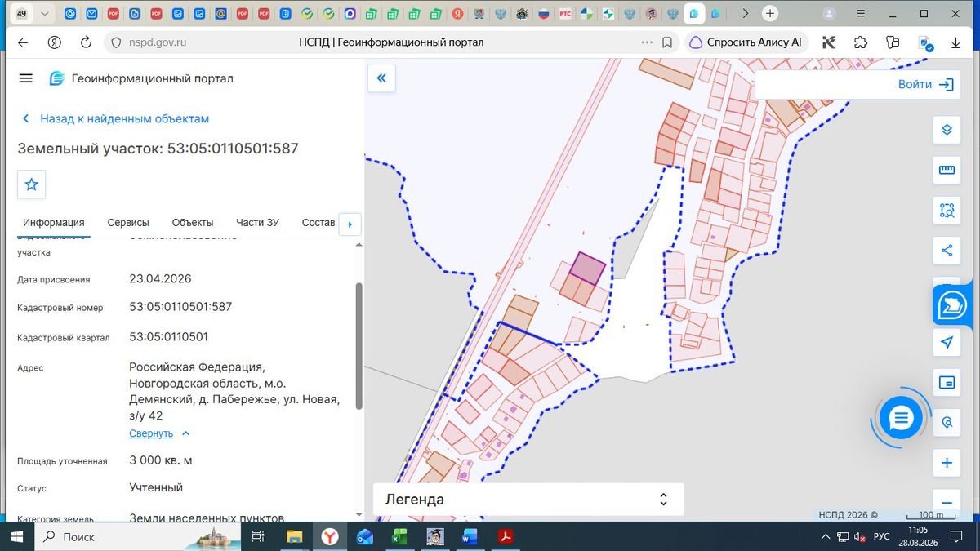Switch to the Сервисы tab
This screenshot has width=980, height=551.
coord(128,223)
